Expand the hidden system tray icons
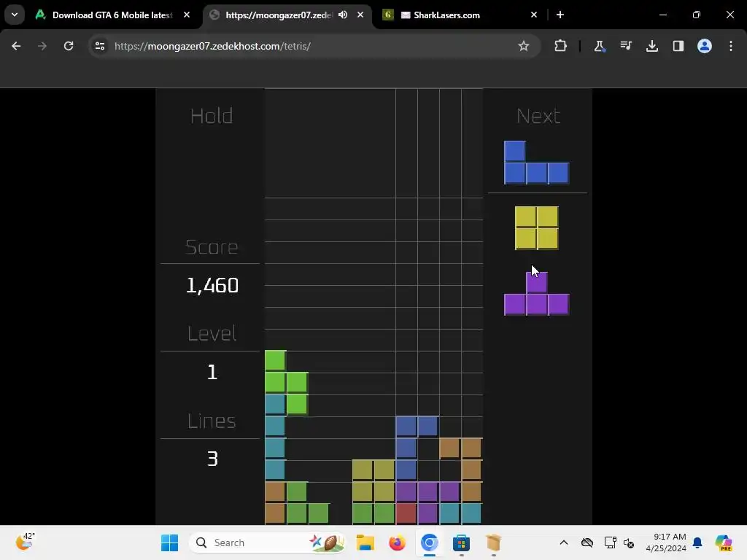Screen dimensions: 747x560 pyautogui.click(x=564, y=542)
